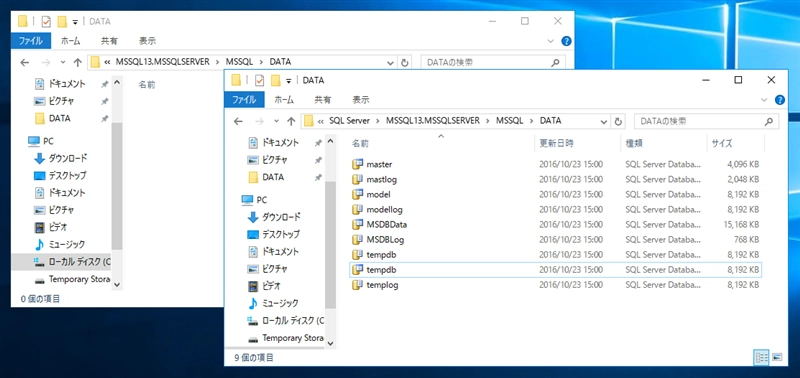Select the MSDBLog file icon
Image resolution: width=800 pixels, height=378 pixels.
click(357, 239)
